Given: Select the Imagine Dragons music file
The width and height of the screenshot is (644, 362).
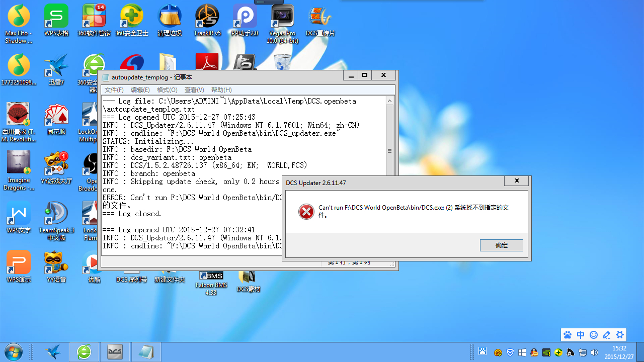Looking at the screenshot, I should 19,171.
